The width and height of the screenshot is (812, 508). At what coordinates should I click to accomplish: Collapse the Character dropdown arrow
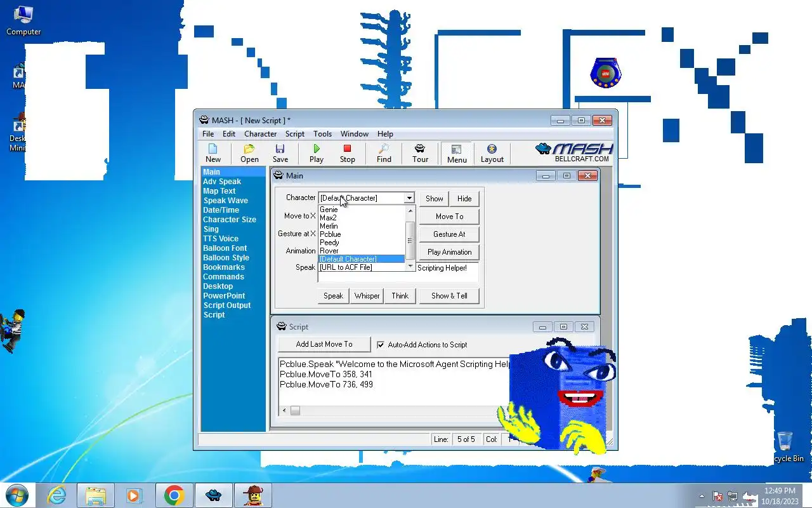tap(409, 198)
